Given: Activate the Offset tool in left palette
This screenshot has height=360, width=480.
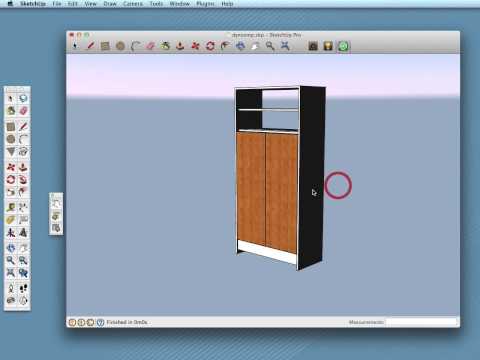Looking at the screenshot, I should click(23, 192).
